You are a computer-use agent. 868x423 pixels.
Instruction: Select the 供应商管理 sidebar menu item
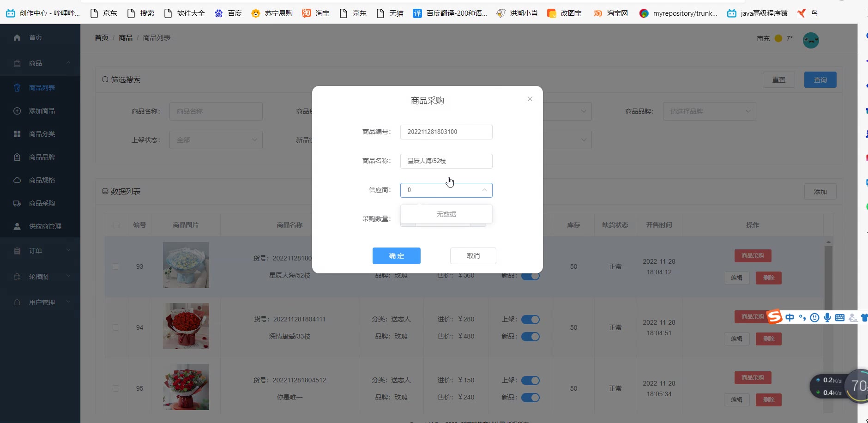pyautogui.click(x=40, y=226)
